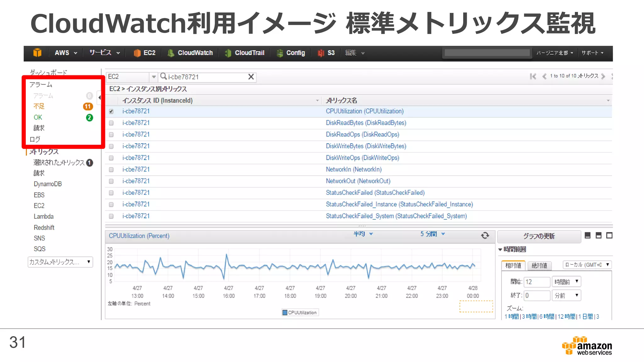Open ダッシュボード in the sidebar
The height and width of the screenshot is (362, 644).
point(48,72)
